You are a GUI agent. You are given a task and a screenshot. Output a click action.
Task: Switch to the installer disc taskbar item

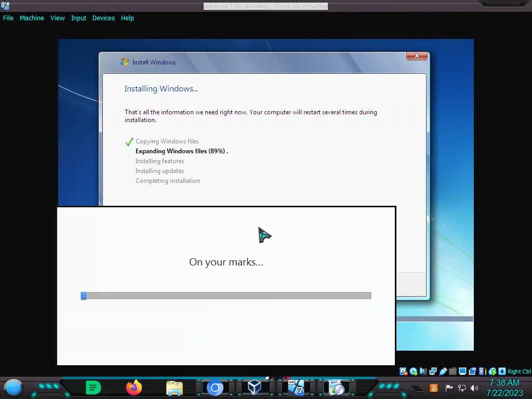pyautogui.click(x=337, y=388)
